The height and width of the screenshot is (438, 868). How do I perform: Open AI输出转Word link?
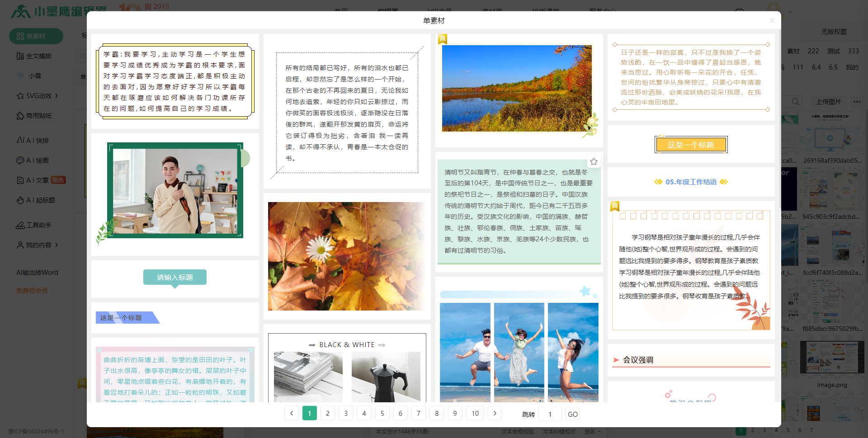[x=37, y=273]
